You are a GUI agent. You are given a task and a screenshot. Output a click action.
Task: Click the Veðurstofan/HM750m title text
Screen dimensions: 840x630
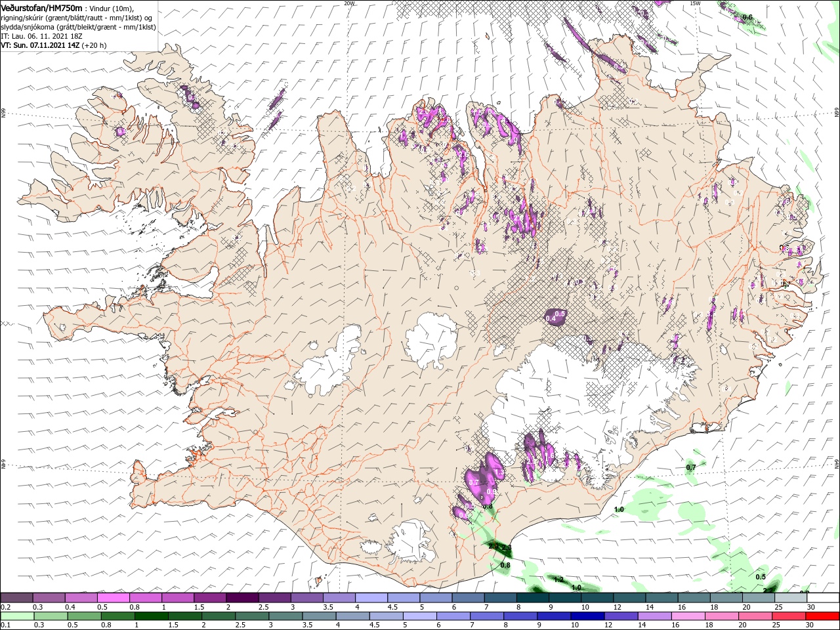coord(41,8)
